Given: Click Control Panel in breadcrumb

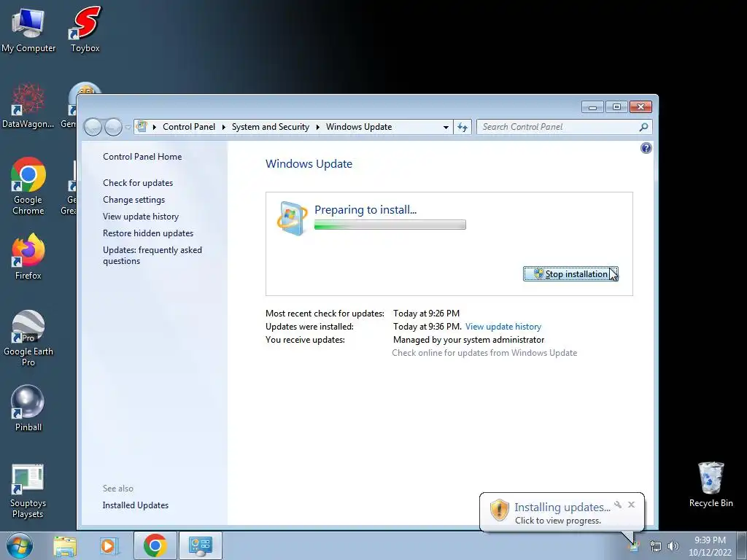Looking at the screenshot, I should [x=189, y=127].
